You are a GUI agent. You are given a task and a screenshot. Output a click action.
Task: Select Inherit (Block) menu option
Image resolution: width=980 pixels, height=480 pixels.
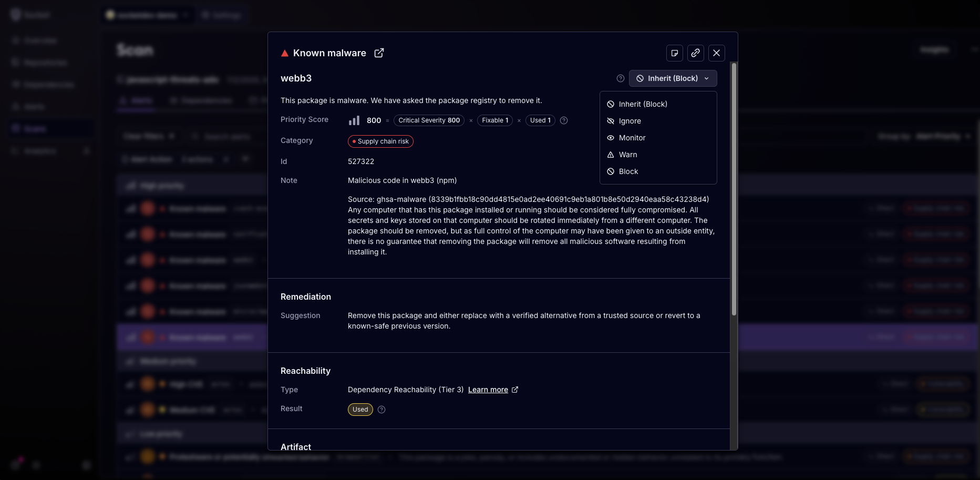coord(658,104)
